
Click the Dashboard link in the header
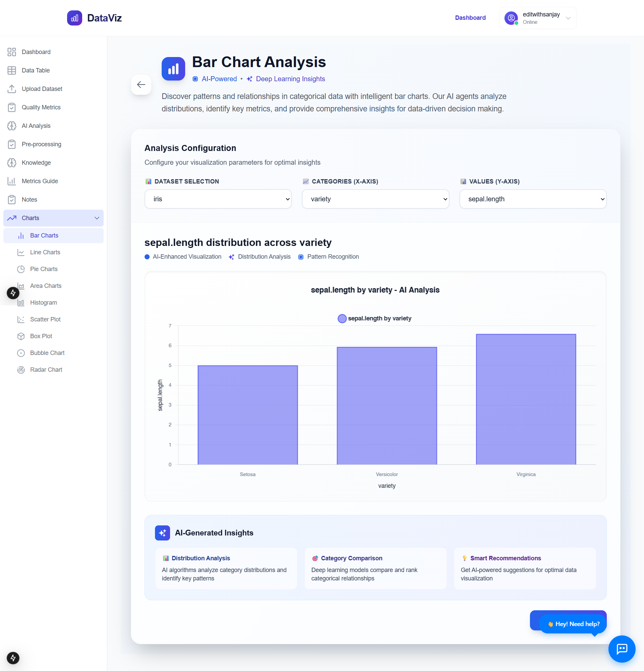[x=470, y=18]
